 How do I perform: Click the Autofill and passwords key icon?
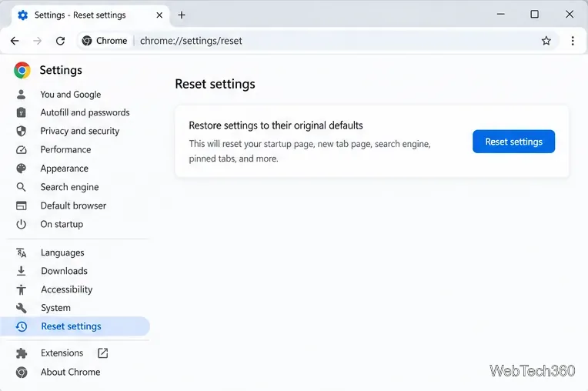[21, 112]
